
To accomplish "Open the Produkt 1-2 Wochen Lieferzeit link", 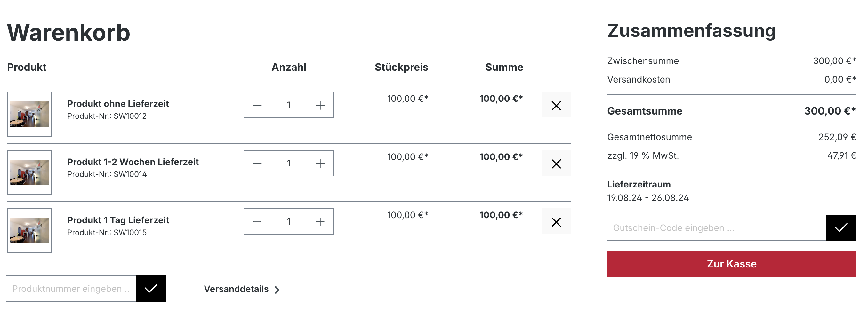I will click(133, 162).
